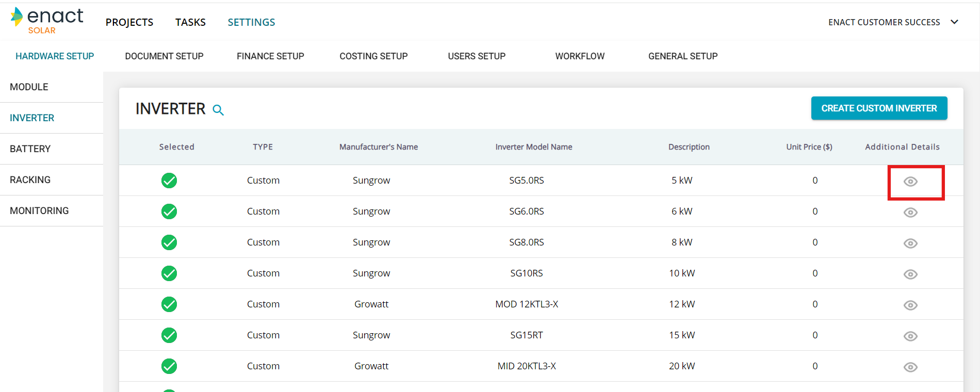Show details eye icon for SG8.0RS
Screen dimensions: 980x392
click(x=910, y=243)
